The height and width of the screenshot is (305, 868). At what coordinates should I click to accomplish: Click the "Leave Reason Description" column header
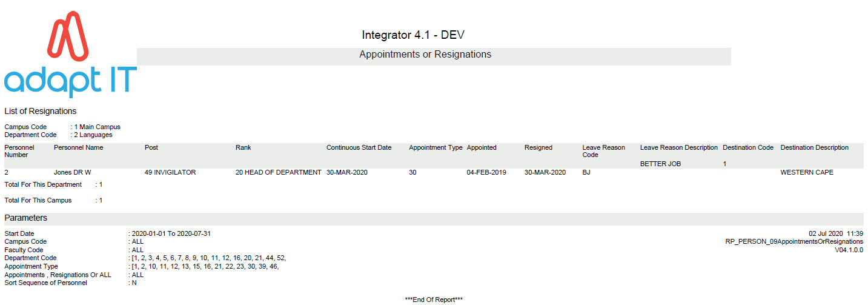coord(679,147)
